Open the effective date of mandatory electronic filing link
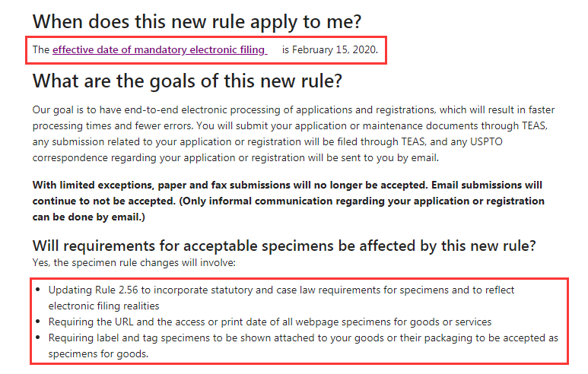Viewport: 588px width, 374px height. (x=159, y=50)
